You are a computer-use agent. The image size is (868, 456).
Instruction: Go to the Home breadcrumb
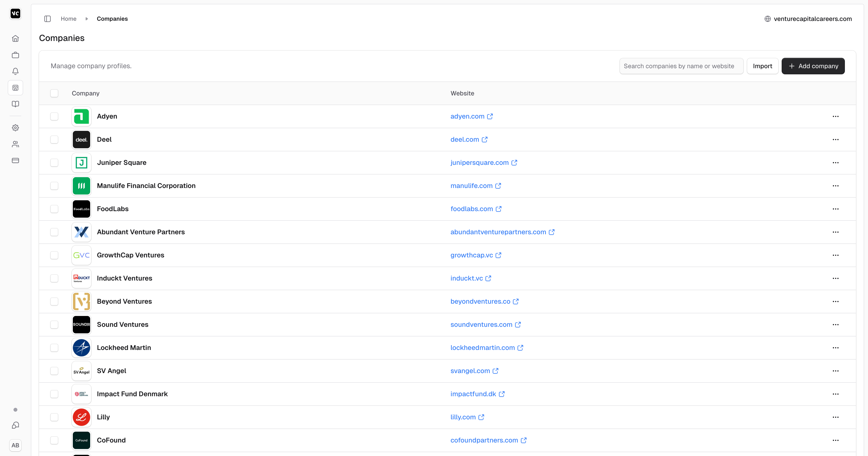68,19
